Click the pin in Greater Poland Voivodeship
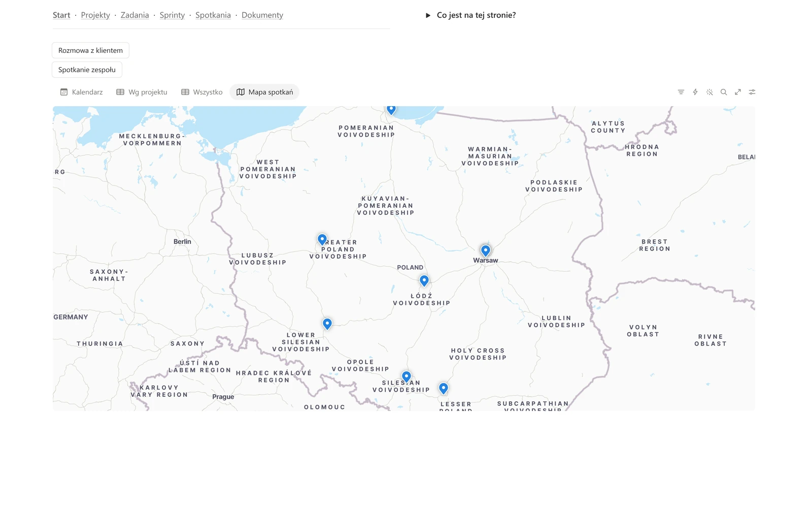812x508 pixels. (x=322, y=239)
